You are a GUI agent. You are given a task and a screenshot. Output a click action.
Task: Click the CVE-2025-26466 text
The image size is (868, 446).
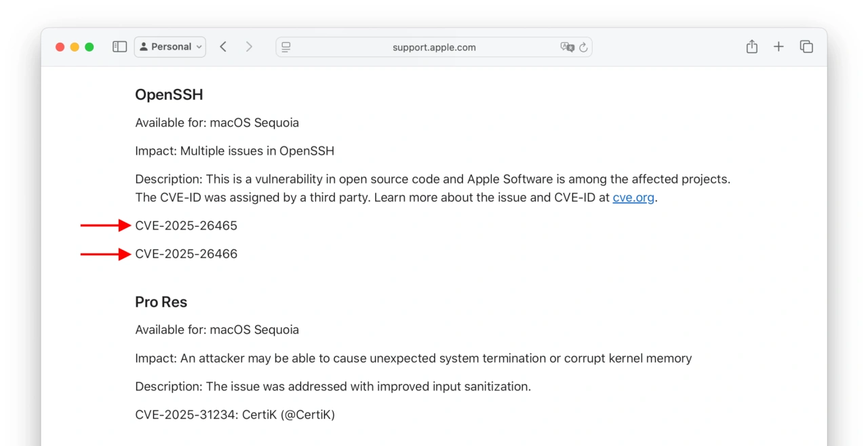coord(186,254)
